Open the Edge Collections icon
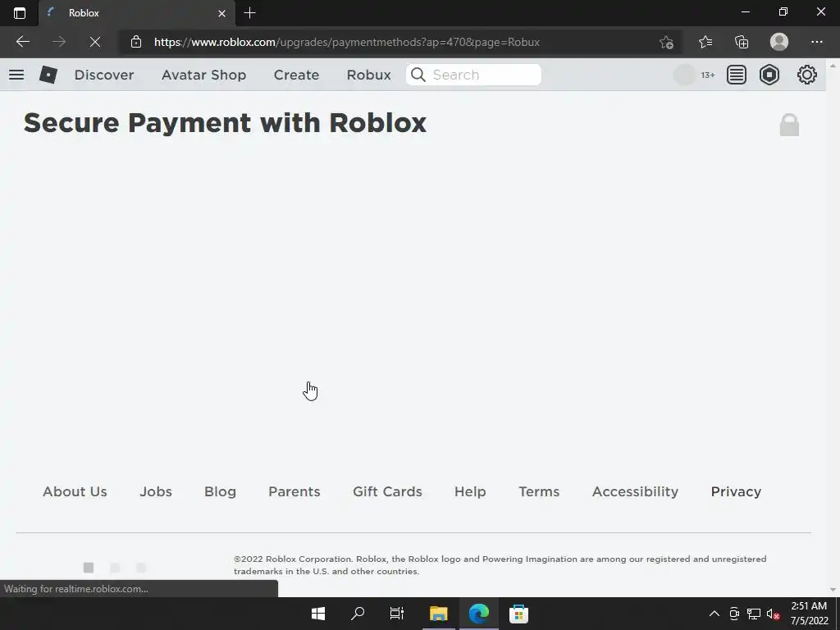The image size is (840, 630). pyautogui.click(x=742, y=42)
